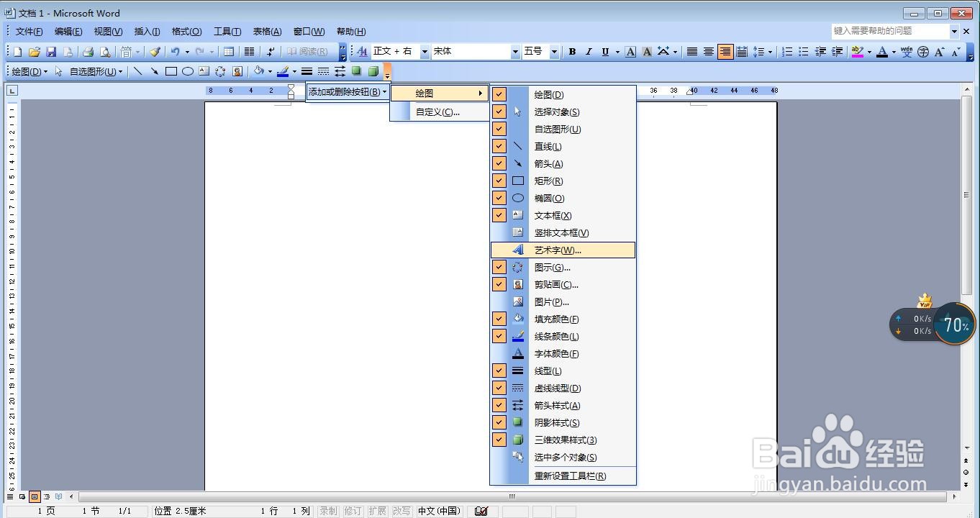Select the Oval tool on the Drawing toolbar
The width and height of the screenshot is (980, 518).
(x=188, y=71)
